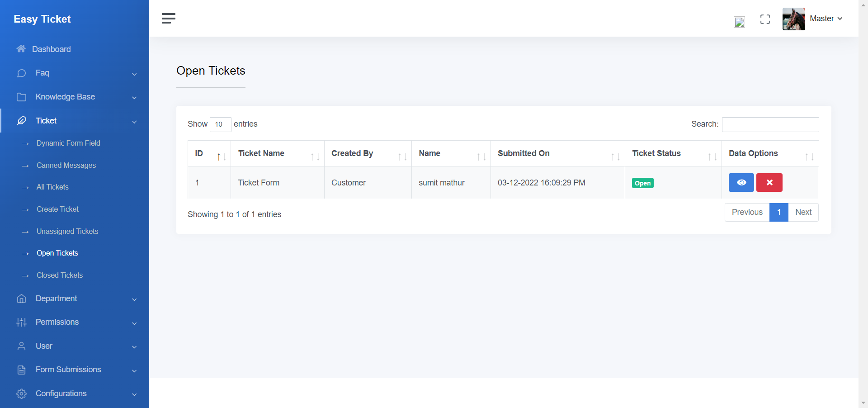The image size is (868, 408).
Task: Click the Dashboard home icon
Action: pos(21,49)
